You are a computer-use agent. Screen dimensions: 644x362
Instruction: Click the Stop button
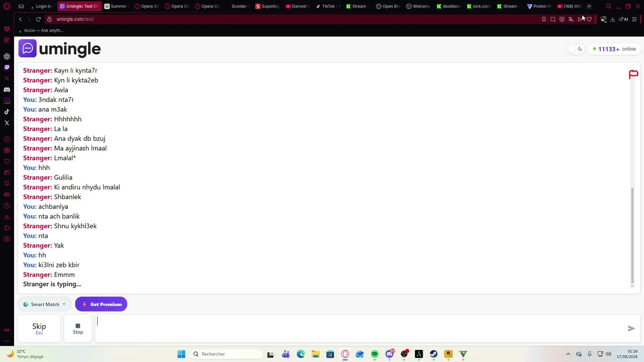(78, 328)
